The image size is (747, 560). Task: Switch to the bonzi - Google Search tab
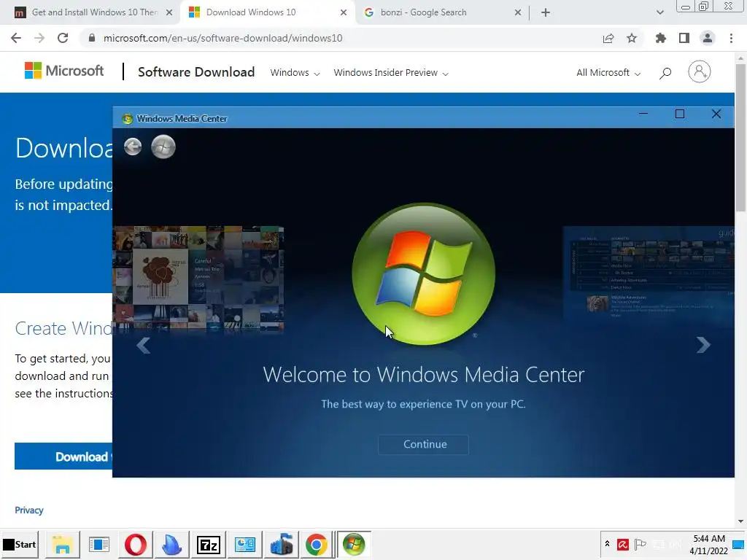click(438, 12)
